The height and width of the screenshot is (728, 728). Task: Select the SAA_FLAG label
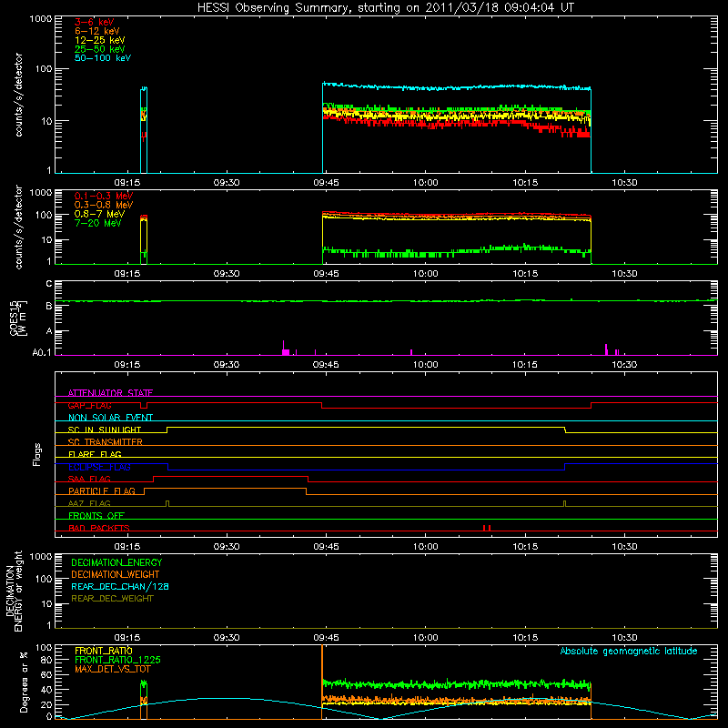tap(89, 479)
